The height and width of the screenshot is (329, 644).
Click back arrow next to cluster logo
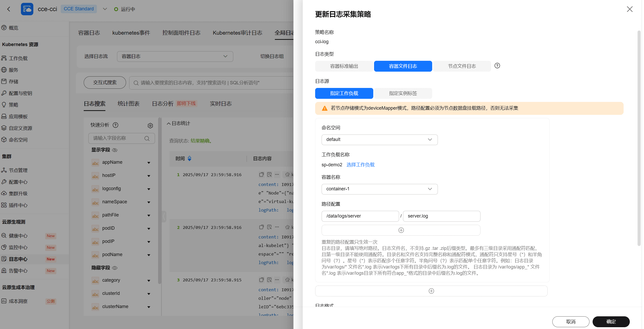tap(9, 9)
